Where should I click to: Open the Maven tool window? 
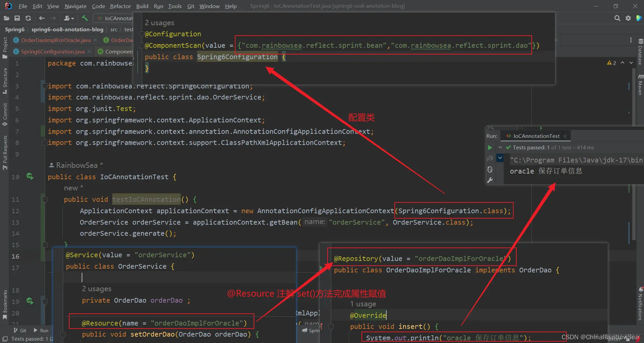pos(640,85)
